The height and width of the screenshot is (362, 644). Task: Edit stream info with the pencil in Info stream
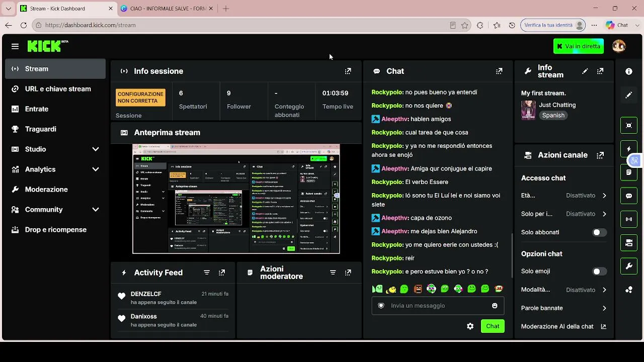click(585, 71)
